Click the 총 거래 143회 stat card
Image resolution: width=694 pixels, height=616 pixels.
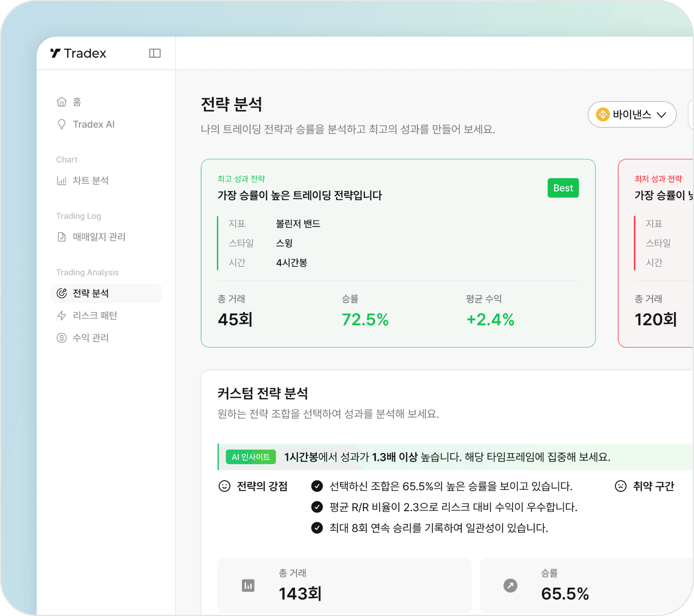(345, 585)
